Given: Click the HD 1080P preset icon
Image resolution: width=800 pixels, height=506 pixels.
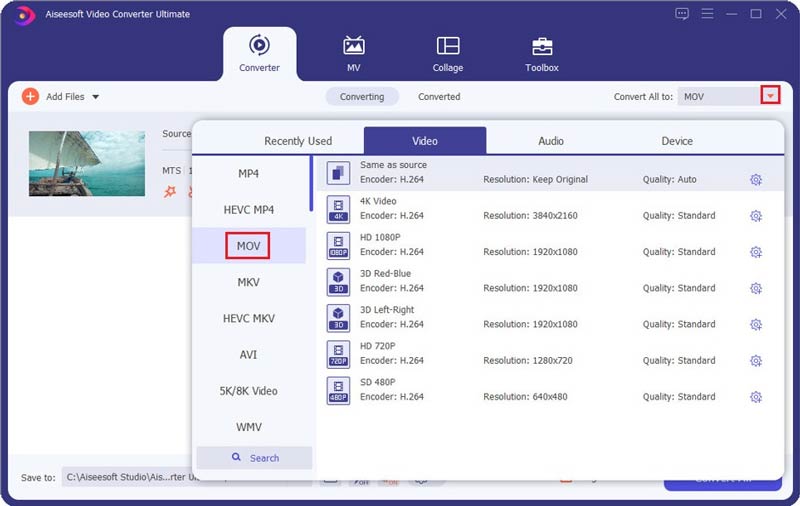Looking at the screenshot, I should tap(338, 245).
